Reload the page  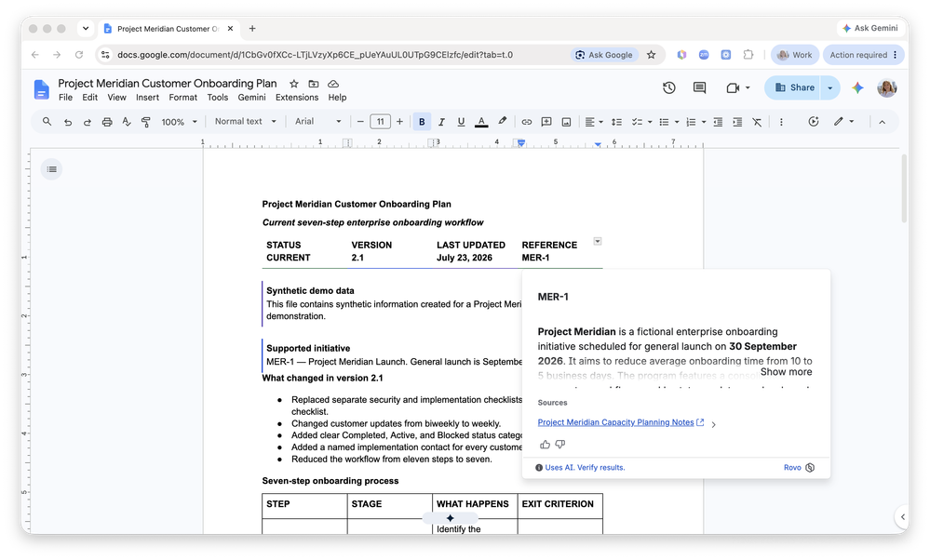(x=79, y=55)
